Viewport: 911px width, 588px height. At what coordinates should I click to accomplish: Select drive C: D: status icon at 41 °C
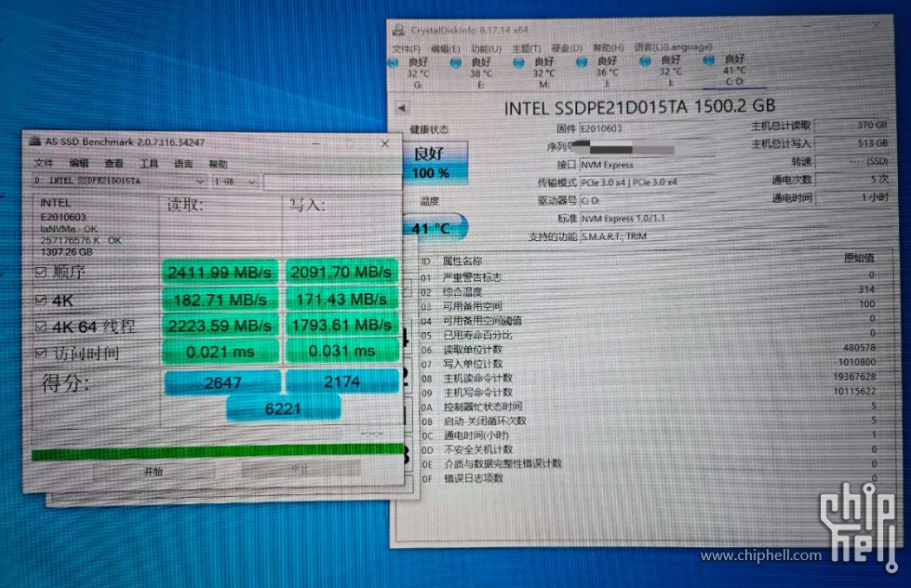708,60
